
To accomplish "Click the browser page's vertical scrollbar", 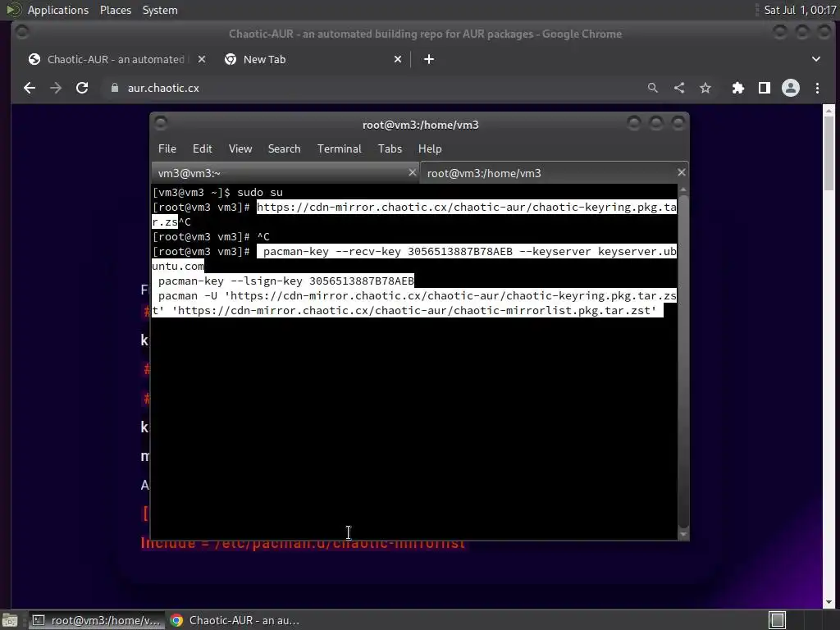I will (x=829, y=153).
